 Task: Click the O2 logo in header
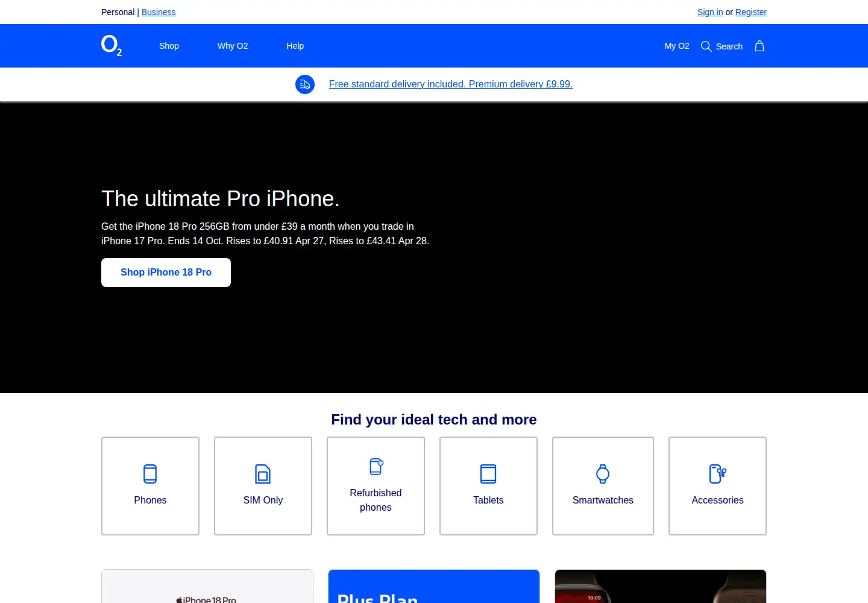112,46
